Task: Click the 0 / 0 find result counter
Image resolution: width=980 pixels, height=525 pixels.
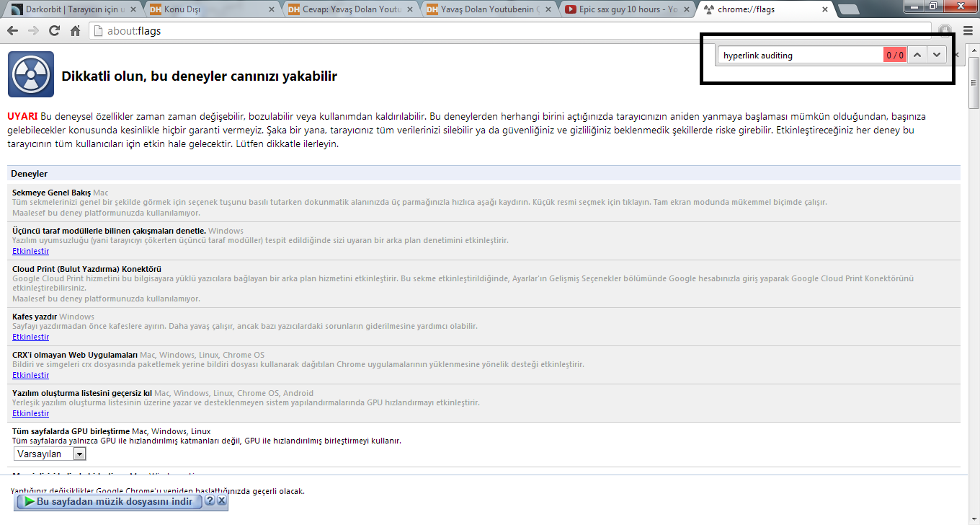Action: pos(895,55)
